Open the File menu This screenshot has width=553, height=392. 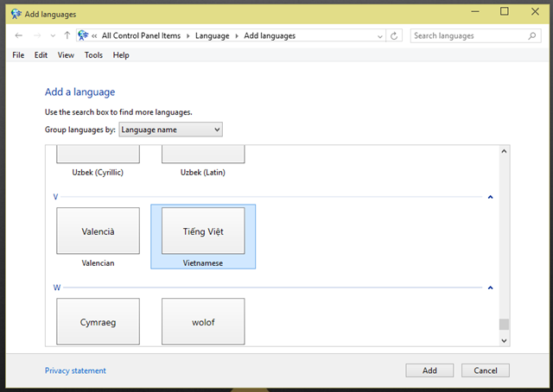(x=18, y=55)
